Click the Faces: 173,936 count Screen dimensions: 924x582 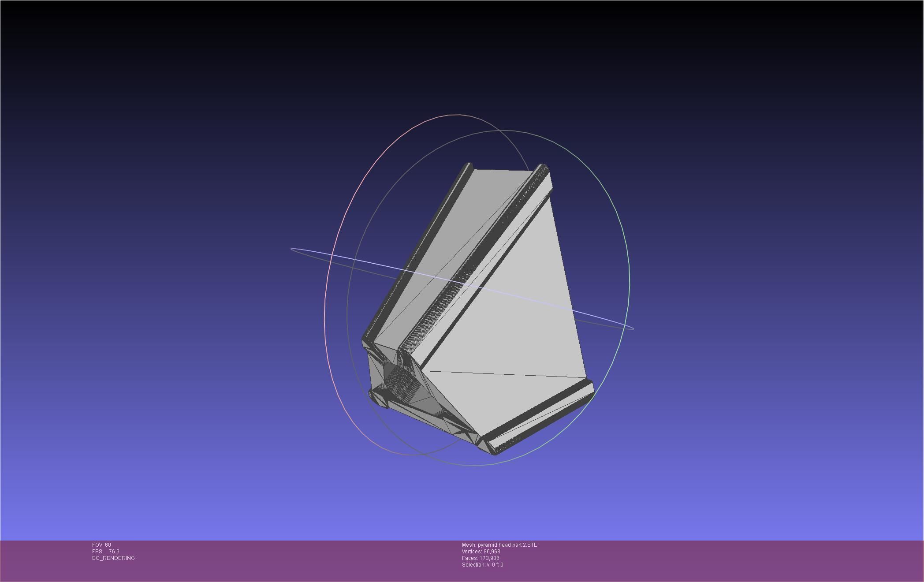click(x=481, y=558)
